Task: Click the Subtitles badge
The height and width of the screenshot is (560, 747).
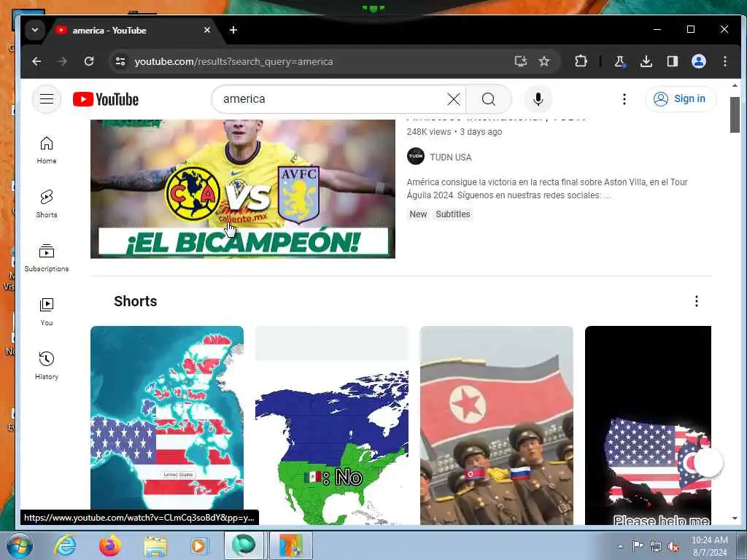Action: coord(452,214)
